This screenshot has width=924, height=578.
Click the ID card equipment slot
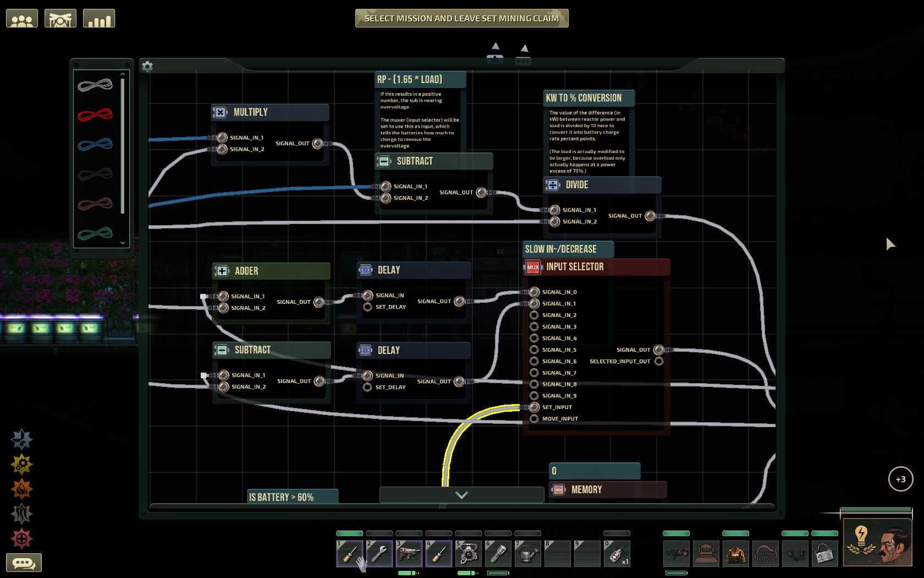(825, 553)
